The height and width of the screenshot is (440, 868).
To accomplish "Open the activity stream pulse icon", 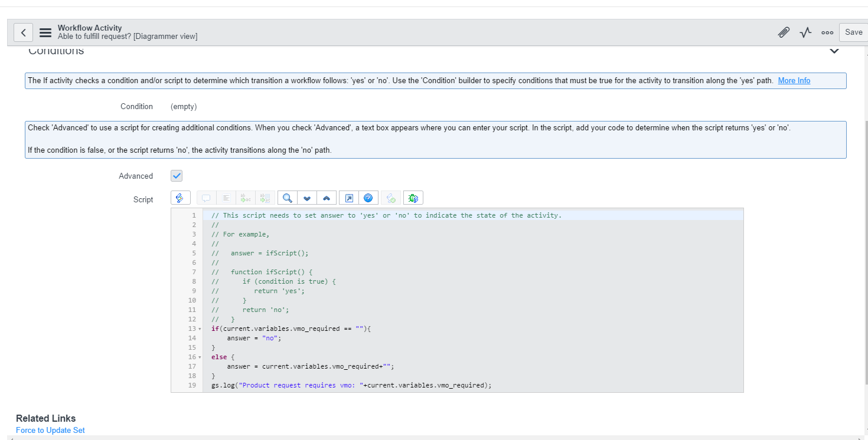I will pos(805,32).
